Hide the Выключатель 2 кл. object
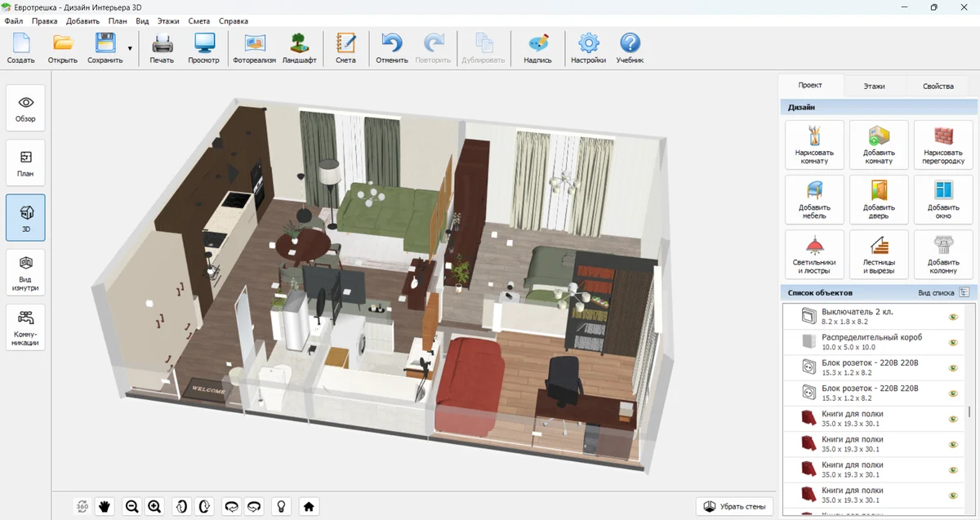The height and width of the screenshot is (520, 980). point(952,318)
